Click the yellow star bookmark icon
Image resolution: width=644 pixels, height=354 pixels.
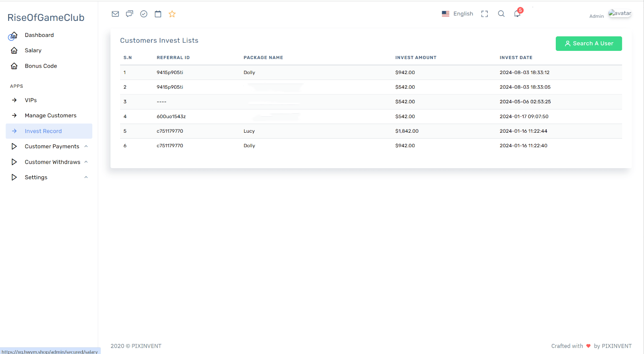[x=172, y=14]
